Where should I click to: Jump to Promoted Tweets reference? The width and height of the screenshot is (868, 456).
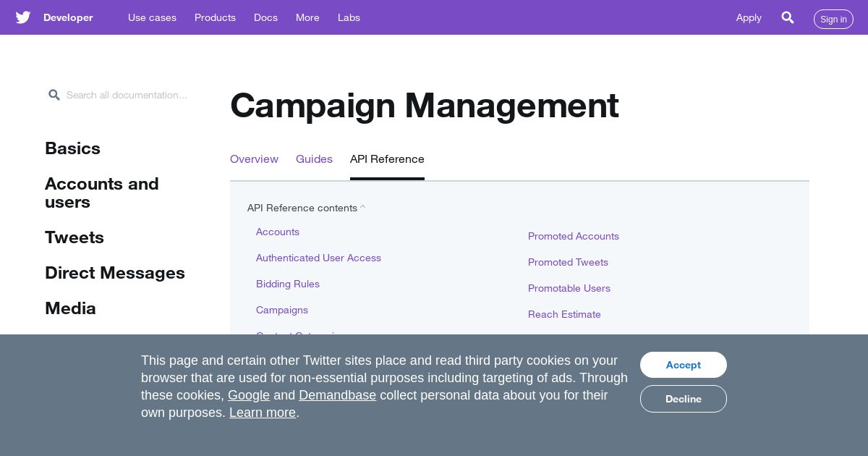(x=568, y=262)
